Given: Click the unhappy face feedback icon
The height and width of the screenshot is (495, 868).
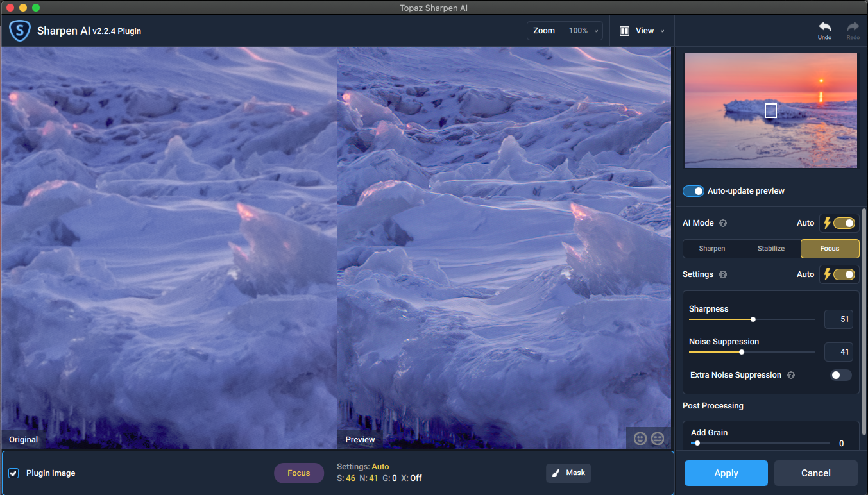Looking at the screenshot, I should click(658, 439).
